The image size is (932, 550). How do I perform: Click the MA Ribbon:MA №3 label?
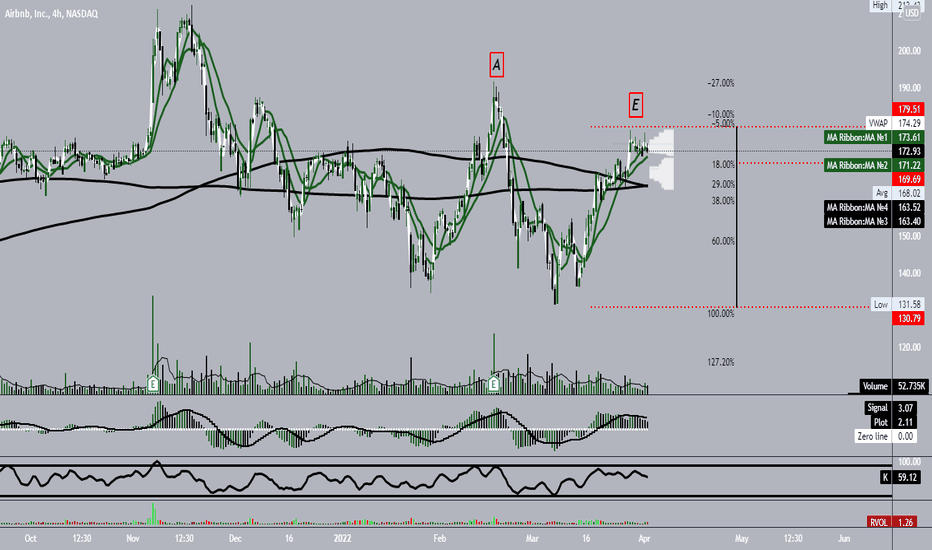click(874, 221)
